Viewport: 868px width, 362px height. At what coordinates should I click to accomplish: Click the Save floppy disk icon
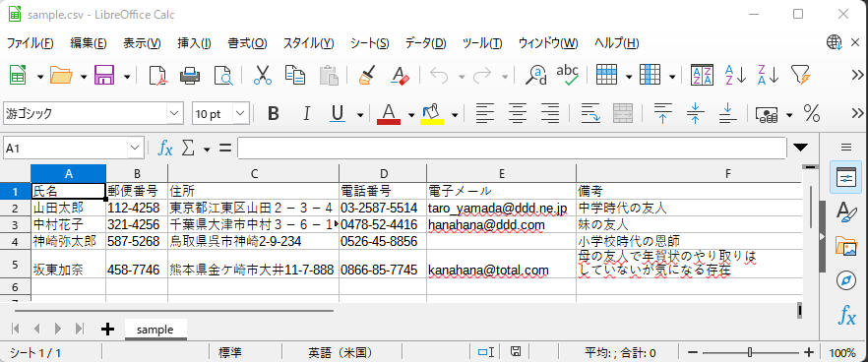point(104,75)
